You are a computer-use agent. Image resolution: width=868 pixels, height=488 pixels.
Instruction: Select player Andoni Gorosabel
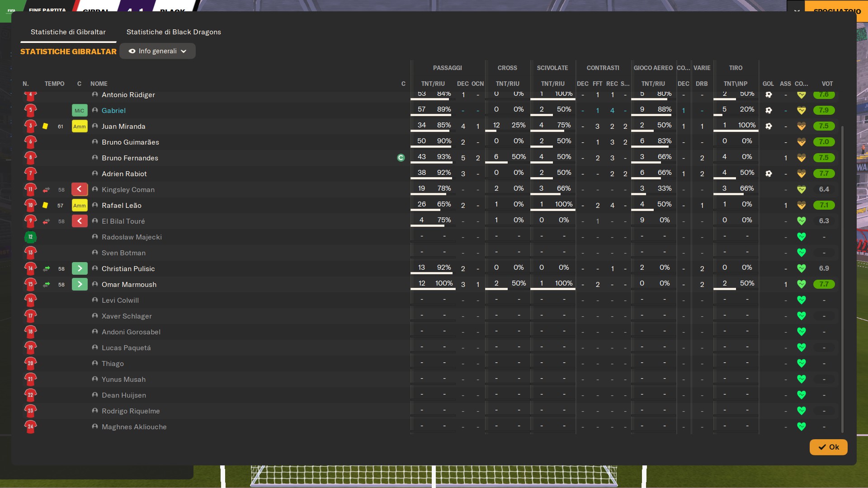[131, 332]
